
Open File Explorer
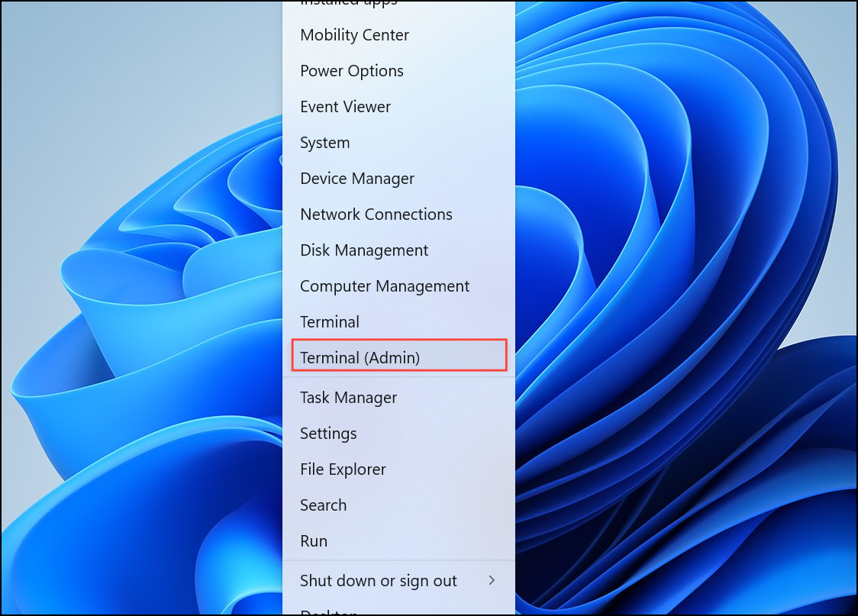click(x=343, y=469)
